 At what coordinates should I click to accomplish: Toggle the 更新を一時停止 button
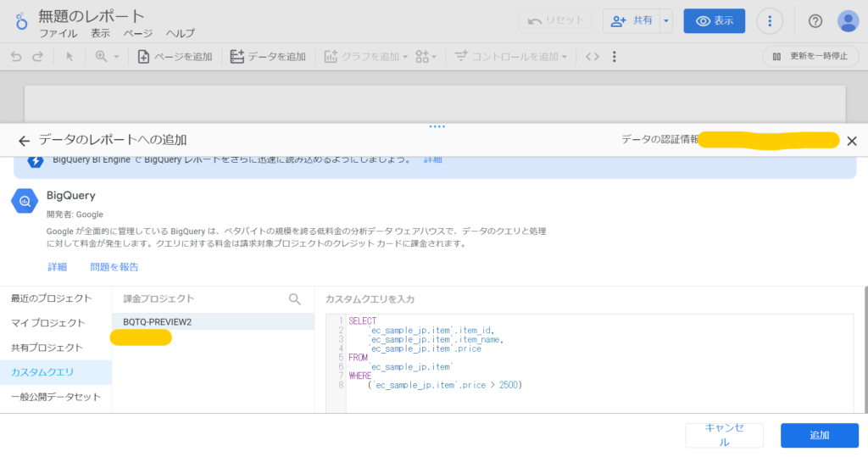click(811, 57)
